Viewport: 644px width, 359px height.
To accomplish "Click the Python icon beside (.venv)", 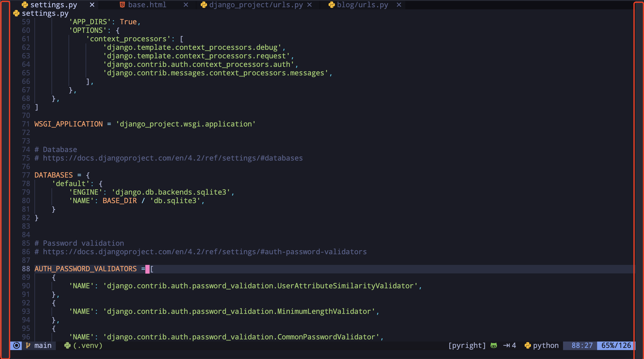I will point(67,346).
